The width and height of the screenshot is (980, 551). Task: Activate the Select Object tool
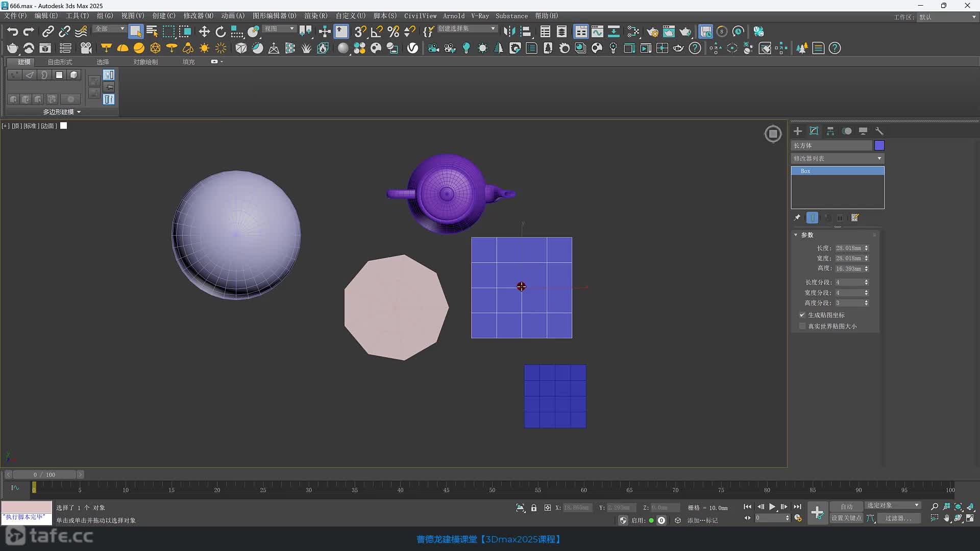[135, 32]
